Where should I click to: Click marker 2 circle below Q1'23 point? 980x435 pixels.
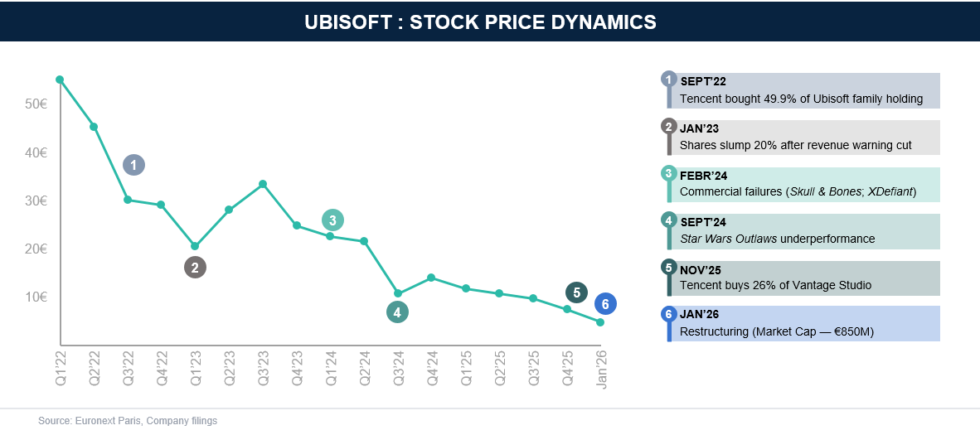[195, 268]
